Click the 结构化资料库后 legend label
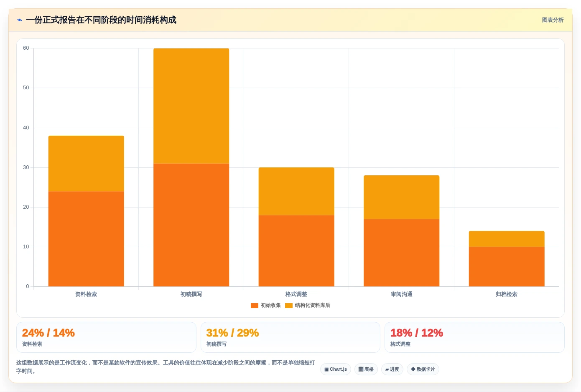The height and width of the screenshot is (392, 581). pos(313,306)
